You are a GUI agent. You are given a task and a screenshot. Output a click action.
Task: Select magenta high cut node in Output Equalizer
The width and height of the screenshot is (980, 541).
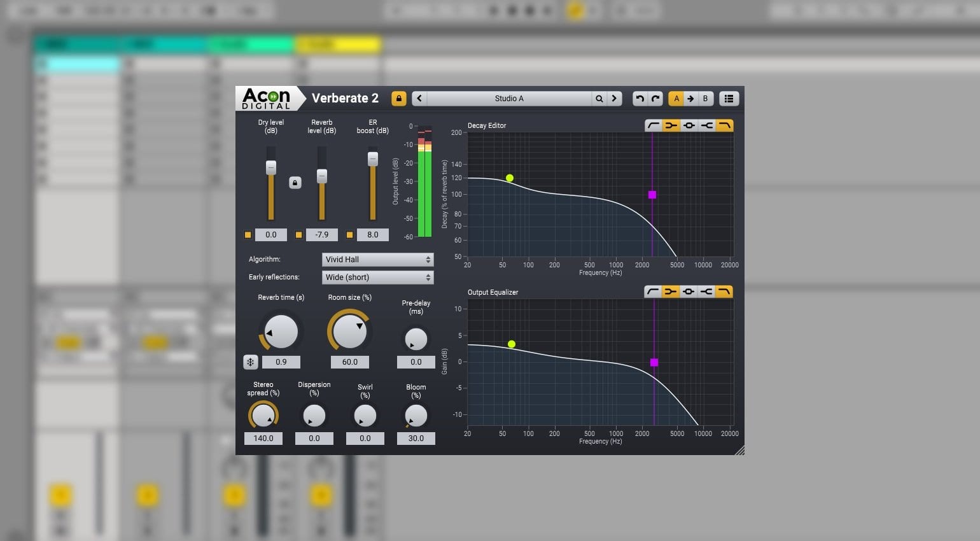[x=654, y=362]
